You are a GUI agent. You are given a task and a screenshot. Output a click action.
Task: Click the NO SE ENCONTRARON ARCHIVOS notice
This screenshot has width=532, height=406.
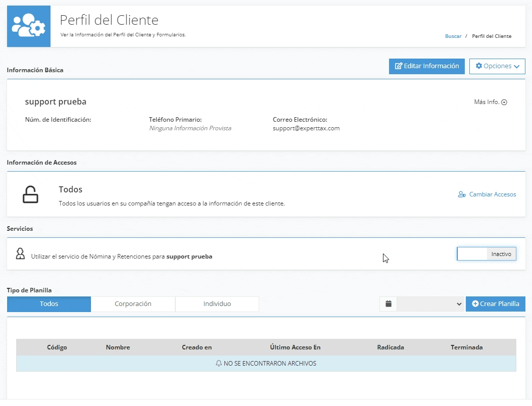[266, 363]
